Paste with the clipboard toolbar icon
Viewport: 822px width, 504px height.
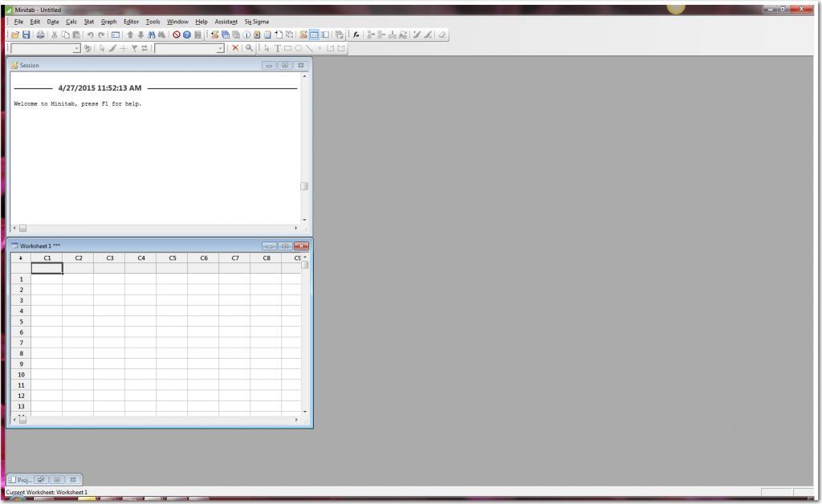tap(76, 35)
